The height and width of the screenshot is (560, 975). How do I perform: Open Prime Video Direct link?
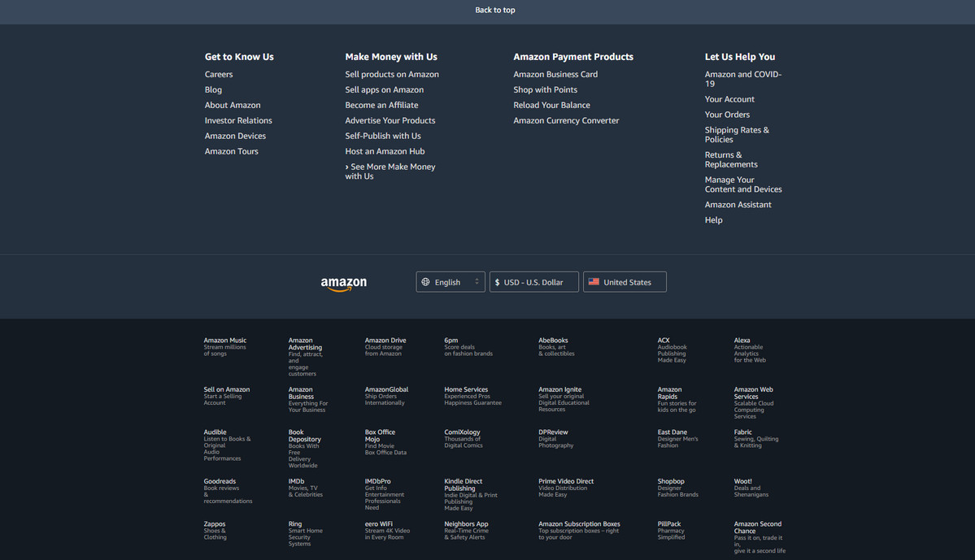tap(566, 488)
